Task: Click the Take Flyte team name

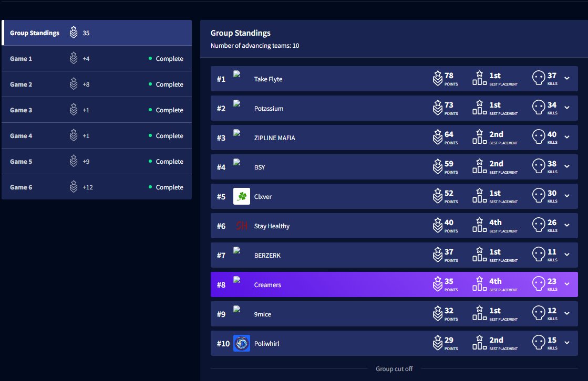Action: coord(268,79)
